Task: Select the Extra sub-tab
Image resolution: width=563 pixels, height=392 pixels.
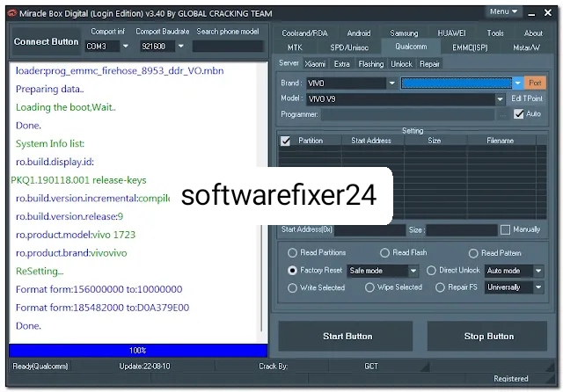Action: (341, 64)
